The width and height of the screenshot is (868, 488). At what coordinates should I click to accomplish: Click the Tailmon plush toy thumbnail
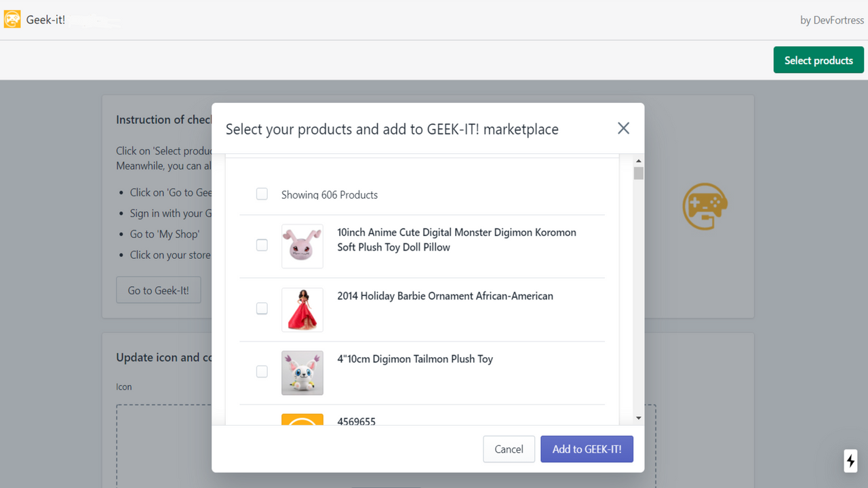pyautogui.click(x=302, y=373)
